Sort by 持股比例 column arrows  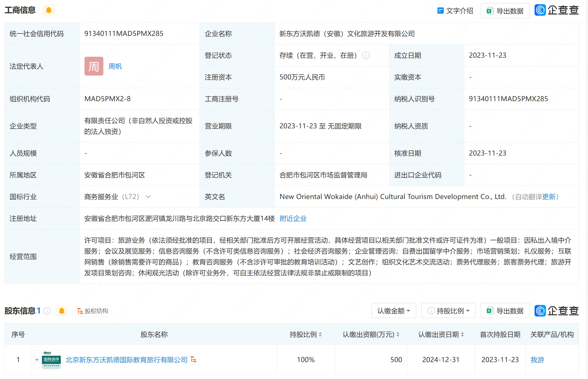tap(320, 335)
